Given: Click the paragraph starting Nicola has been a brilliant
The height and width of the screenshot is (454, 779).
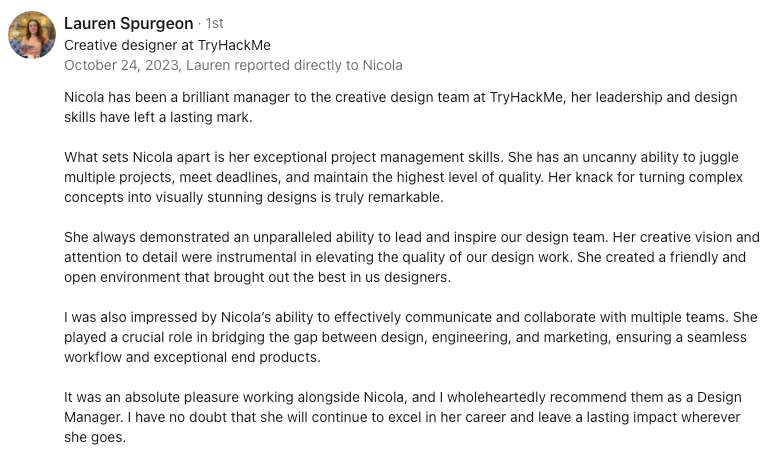Looking at the screenshot, I should (400, 107).
